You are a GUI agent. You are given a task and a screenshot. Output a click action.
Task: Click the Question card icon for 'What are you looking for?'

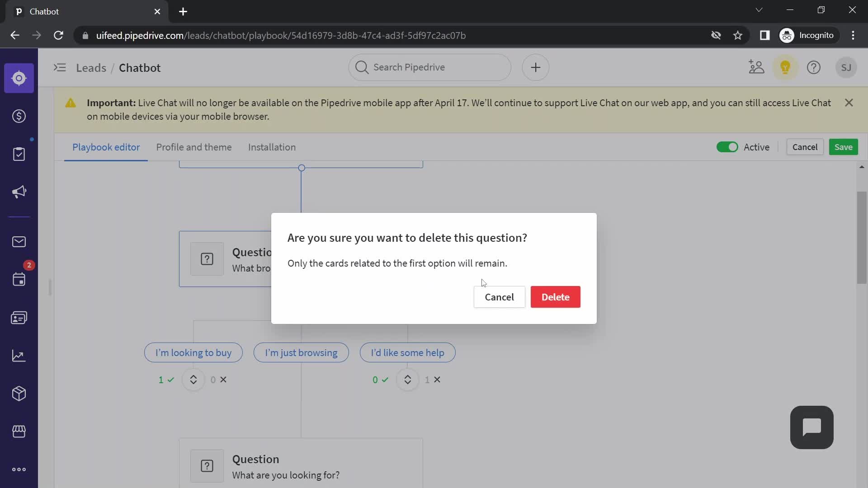tap(207, 466)
